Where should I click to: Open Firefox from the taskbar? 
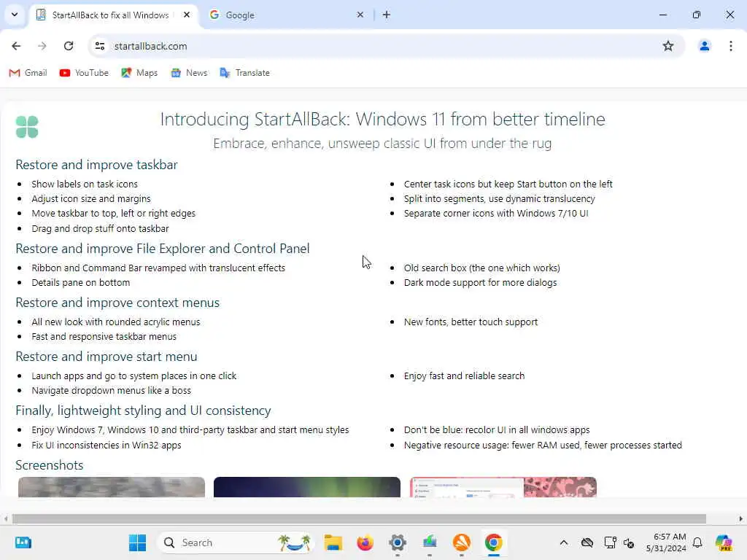pyautogui.click(x=365, y=542)
